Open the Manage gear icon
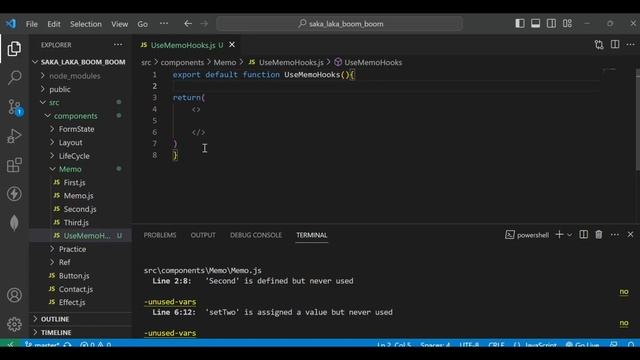 (14, 324)
